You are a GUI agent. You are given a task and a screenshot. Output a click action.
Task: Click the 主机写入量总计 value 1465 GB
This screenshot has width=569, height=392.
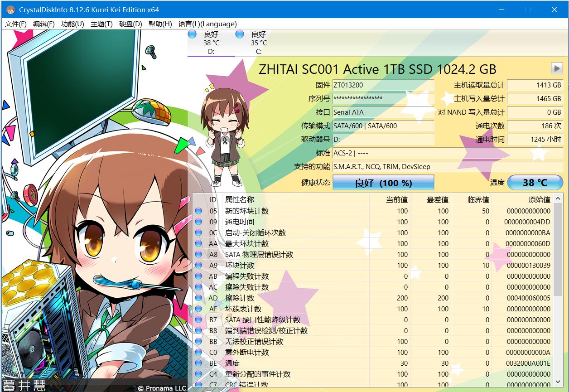(535, 98)
